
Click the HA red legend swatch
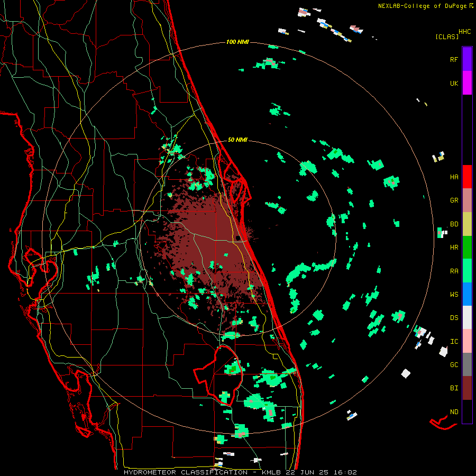tap(467, 177)
